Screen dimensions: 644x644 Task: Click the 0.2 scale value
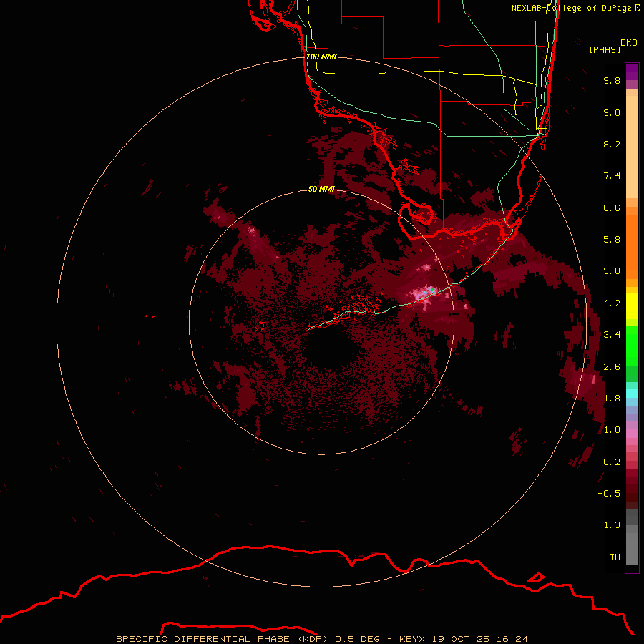coord(612,462)
